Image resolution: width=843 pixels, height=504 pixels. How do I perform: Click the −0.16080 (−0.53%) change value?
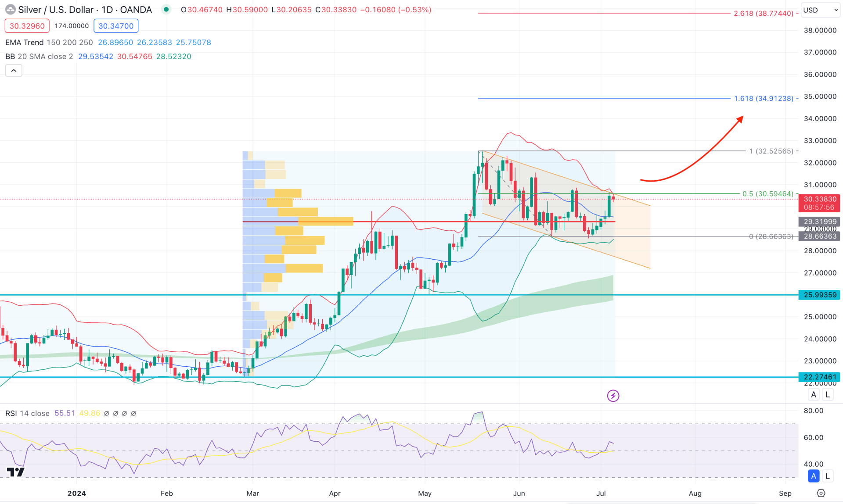396,10
